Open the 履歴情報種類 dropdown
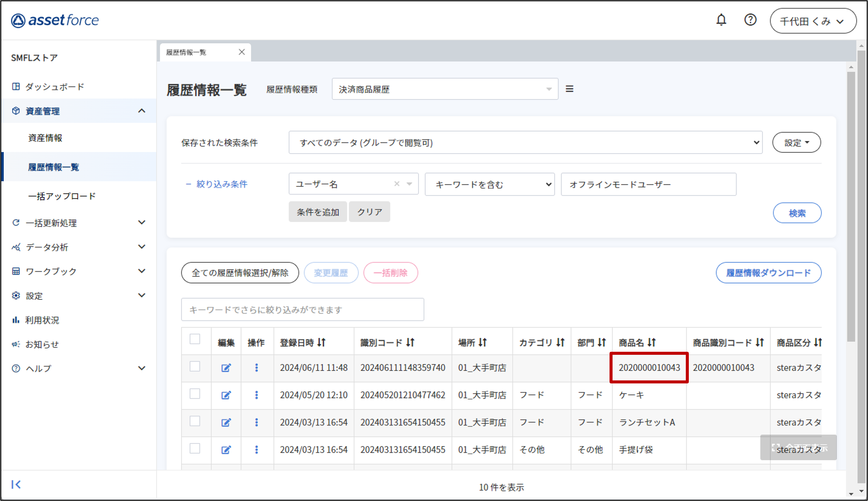The image size is (868, 501). [445, 90]
